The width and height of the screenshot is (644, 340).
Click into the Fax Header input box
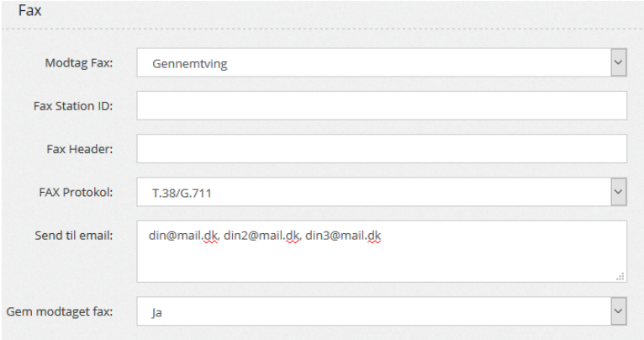click(x=382, y=149)
